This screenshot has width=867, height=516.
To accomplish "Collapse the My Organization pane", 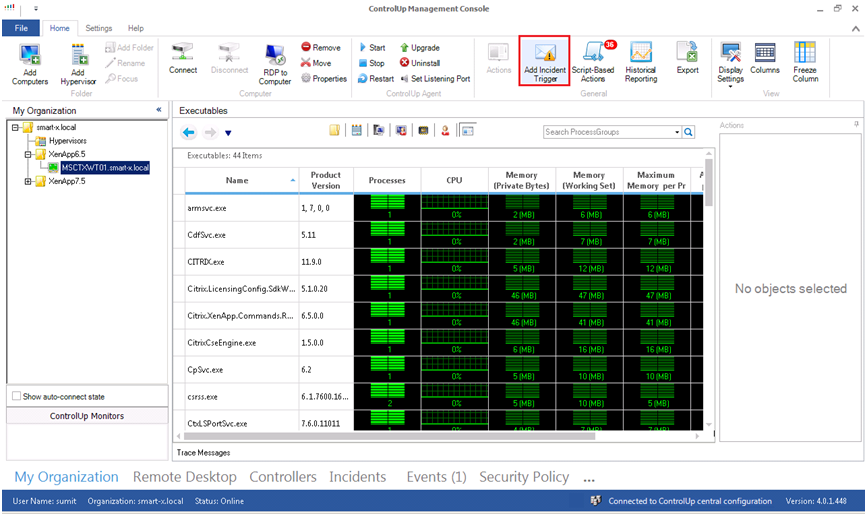I will [159, 110].
